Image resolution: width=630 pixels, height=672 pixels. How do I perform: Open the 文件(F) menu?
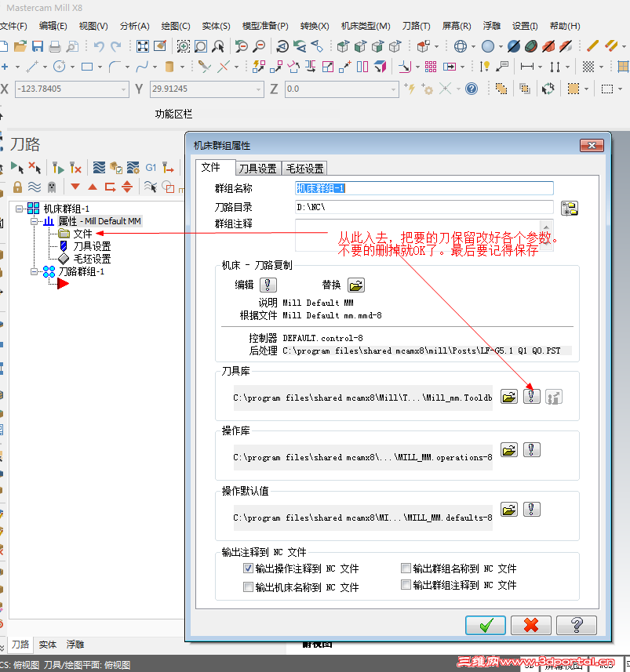coord(13,26)
